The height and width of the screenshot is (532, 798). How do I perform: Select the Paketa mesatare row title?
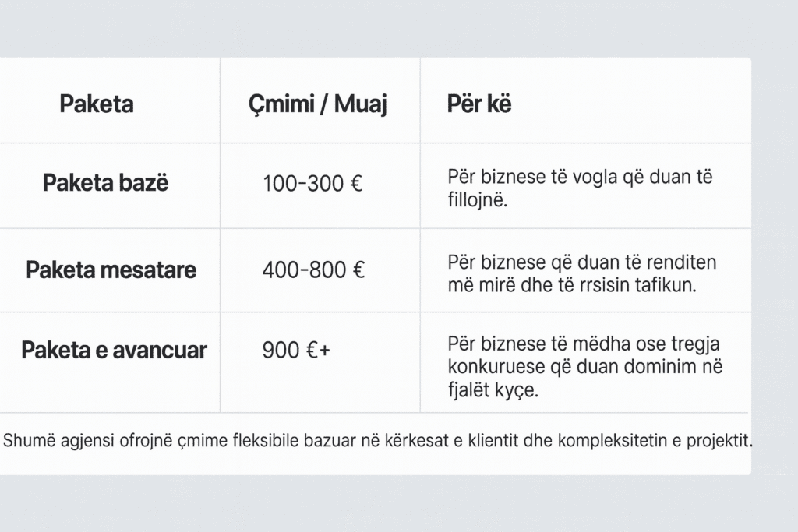(111, 270)
